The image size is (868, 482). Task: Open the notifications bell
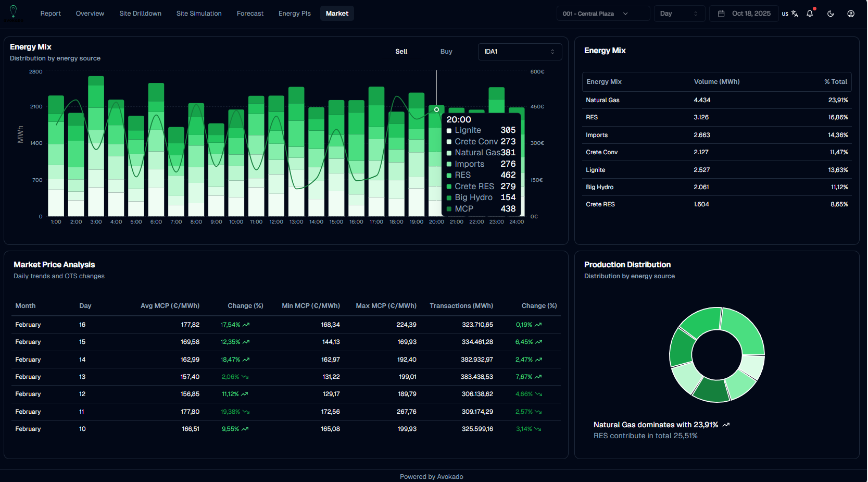(x=810, y=14)
